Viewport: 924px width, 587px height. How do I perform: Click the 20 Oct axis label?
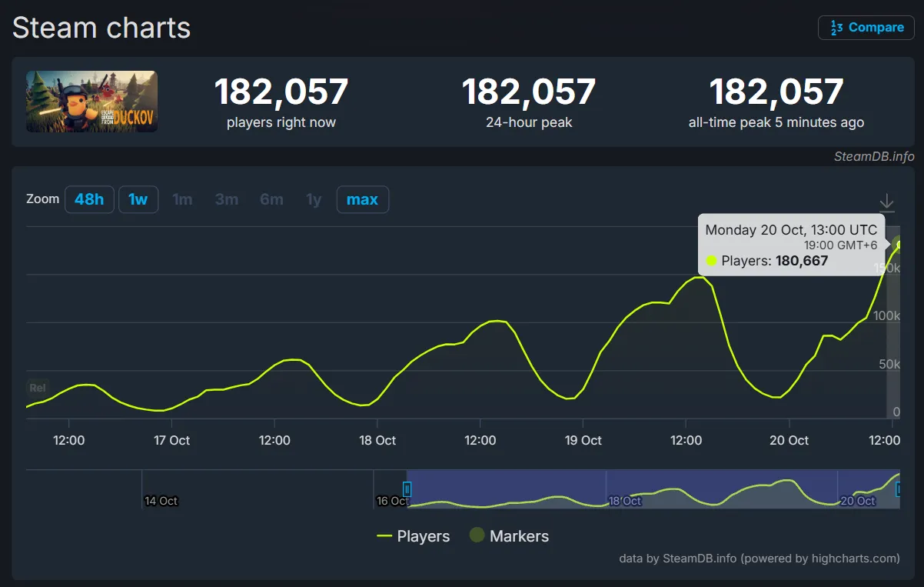tap(789, 440)
